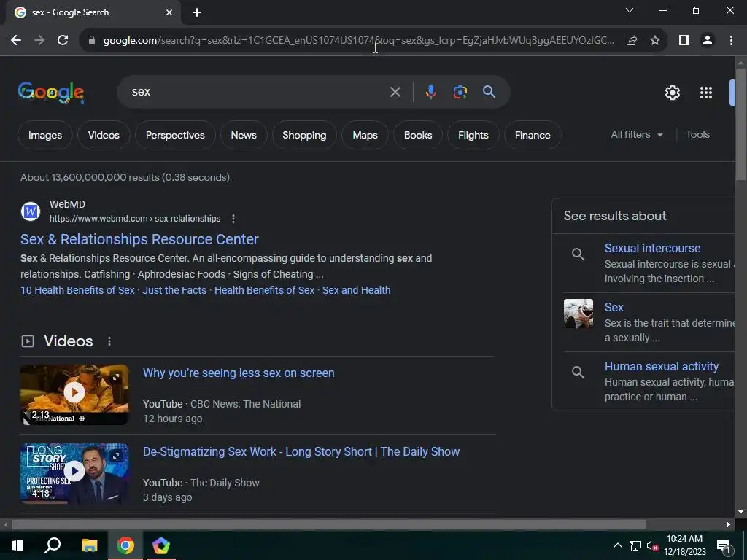Select the Shopping filter
The height and width of the screenshot is (560, 747).
coord(304,135)
